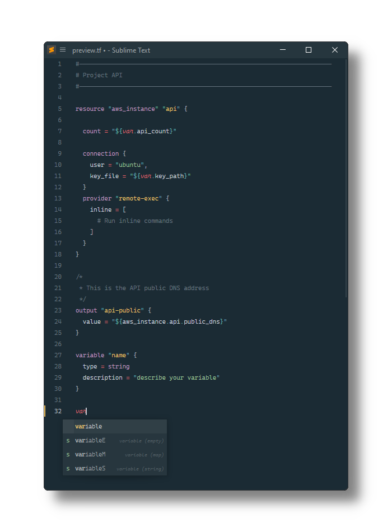Click 'var.api_count' interpolation on line 7
Image resolution: width=392 pixels, height=532 pixels.
[x=146, y=131]
